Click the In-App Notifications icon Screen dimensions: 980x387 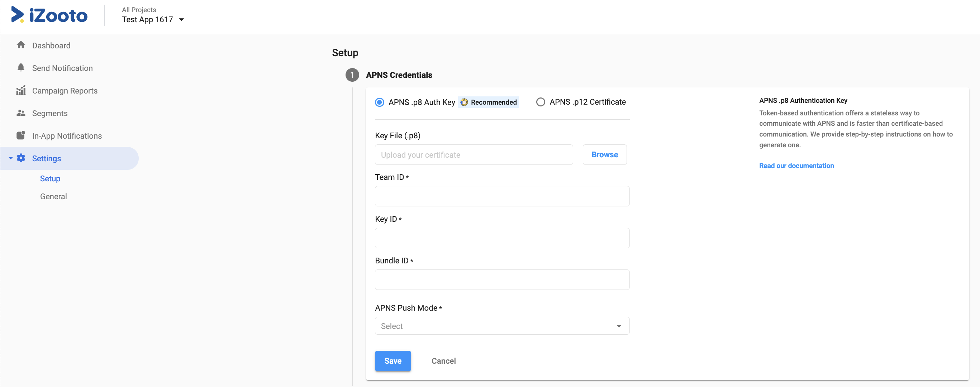point(21,135)
